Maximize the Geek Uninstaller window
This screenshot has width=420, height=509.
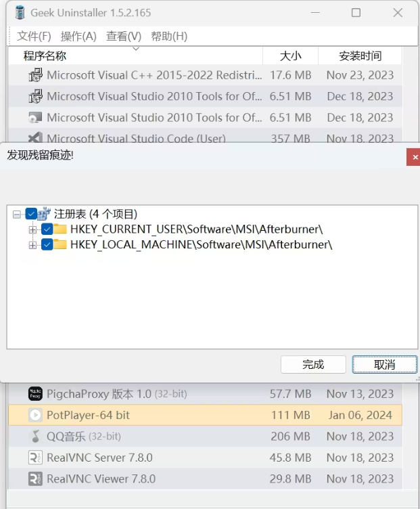(x=356, y=13)
